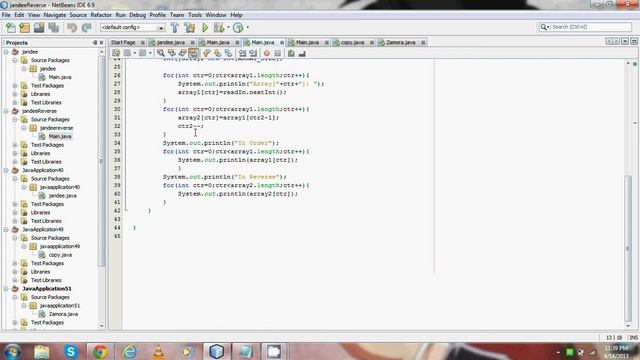
Task: Collapse the JavaApplication51 project node
Action: [6, 289]
